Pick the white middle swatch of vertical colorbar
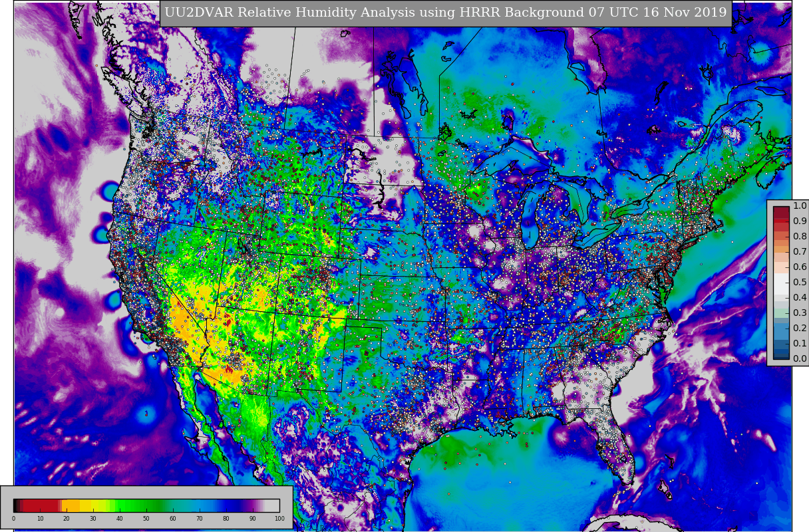 tap(781, 284)
